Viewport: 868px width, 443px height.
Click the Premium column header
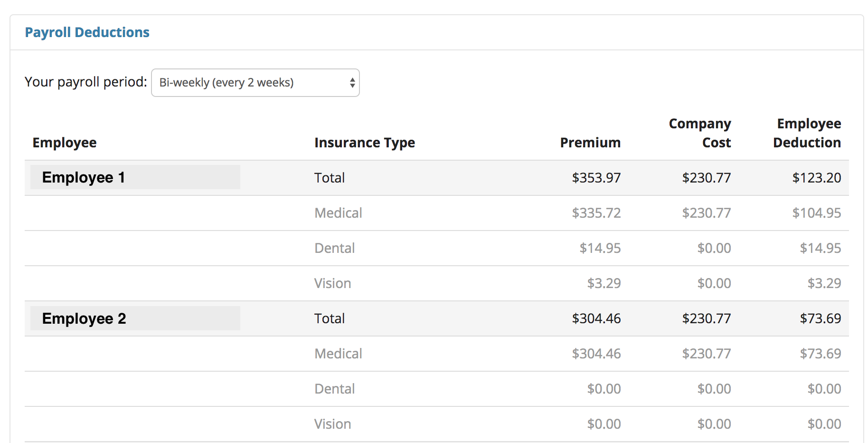click(590, 142)
